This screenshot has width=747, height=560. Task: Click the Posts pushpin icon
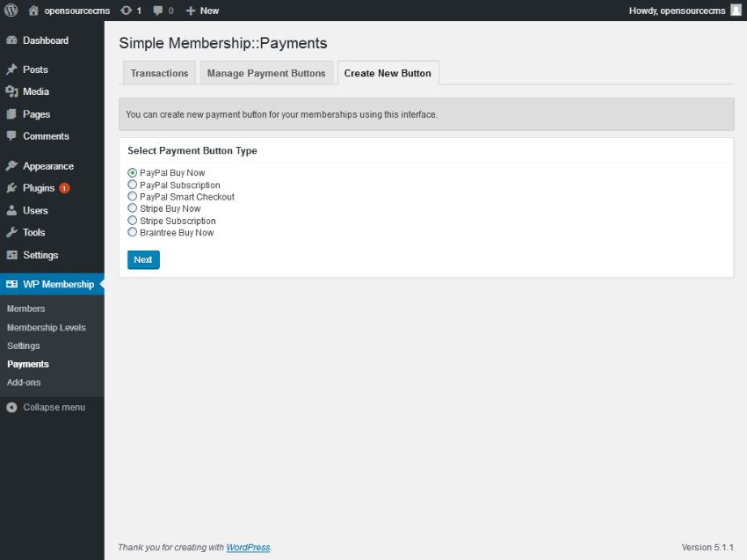(12, 69)
